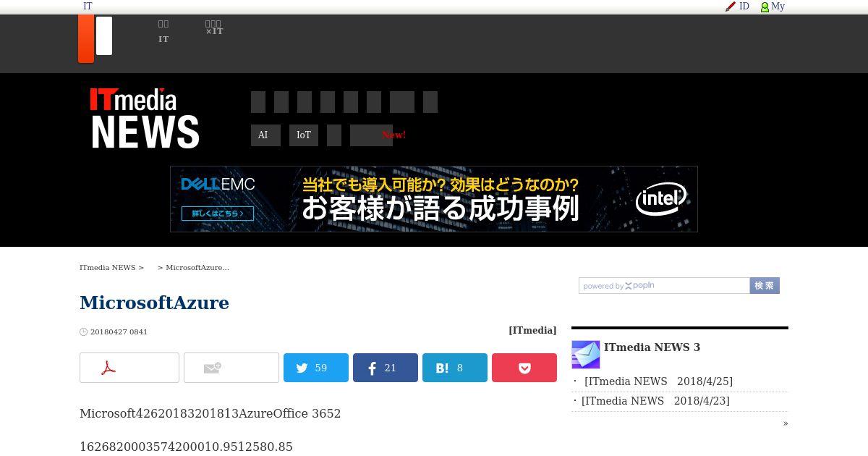Open the PDF print icon button
Screen dimensions: 868x456
pos(129,368)
